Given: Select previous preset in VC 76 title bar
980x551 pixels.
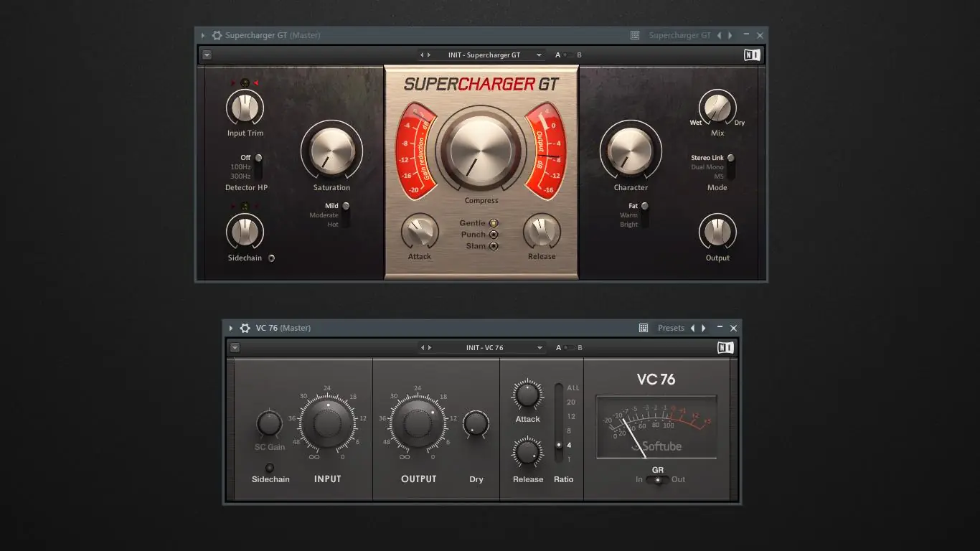Looking at the screenshot, I should [692, 328].
